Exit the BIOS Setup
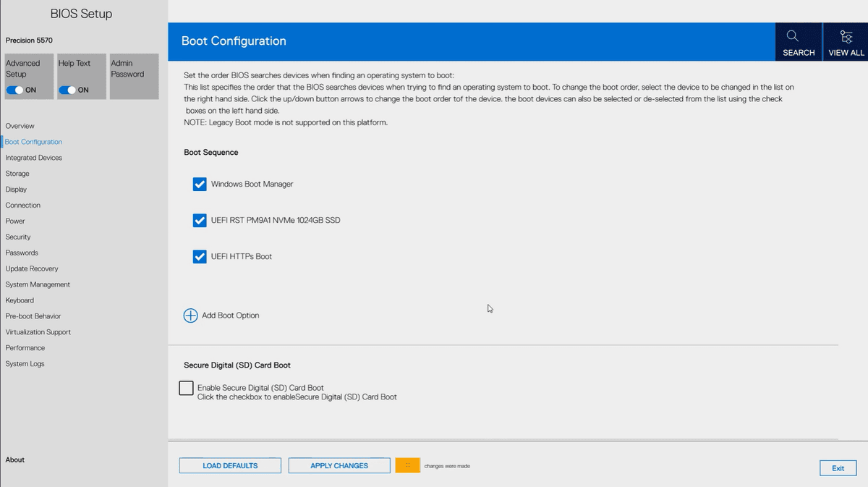 838,468
